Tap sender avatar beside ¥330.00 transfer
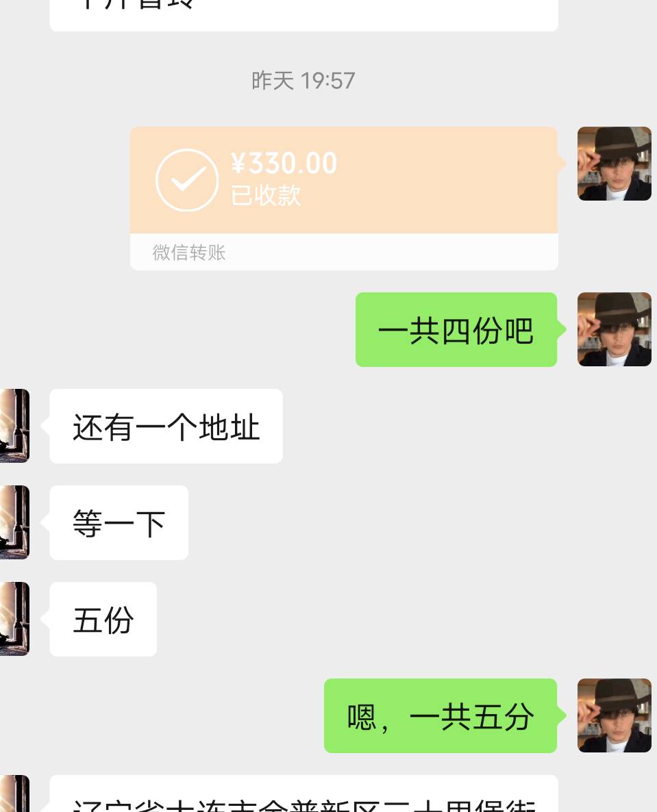Image resolution: width=657 pixels, height=812 pixels. (615, 164)
